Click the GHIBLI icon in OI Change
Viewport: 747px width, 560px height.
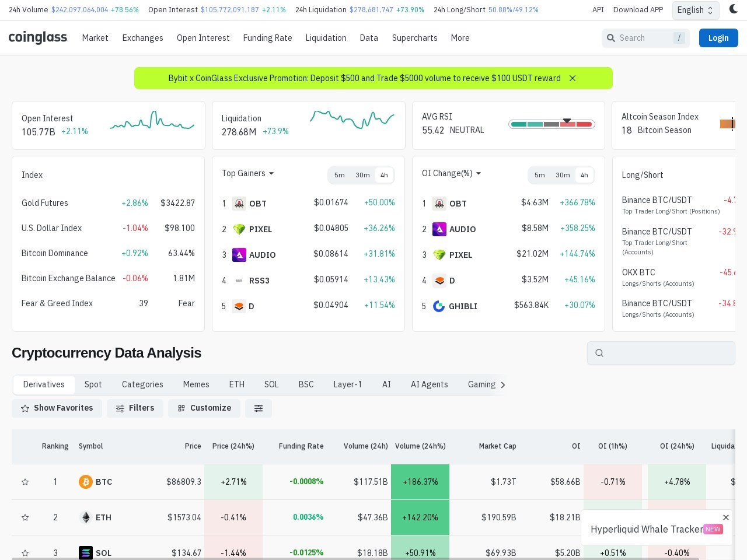pyautogui.click(x=439, y=306)
